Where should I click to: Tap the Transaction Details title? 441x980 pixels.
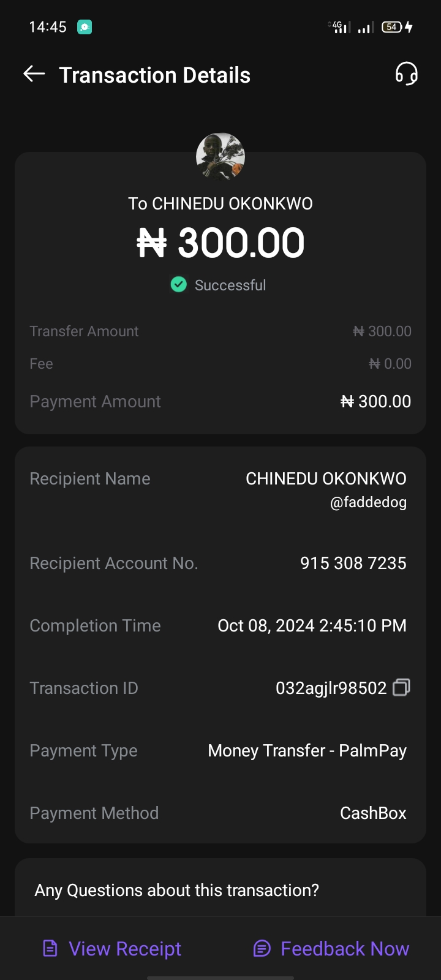(154, 75)
